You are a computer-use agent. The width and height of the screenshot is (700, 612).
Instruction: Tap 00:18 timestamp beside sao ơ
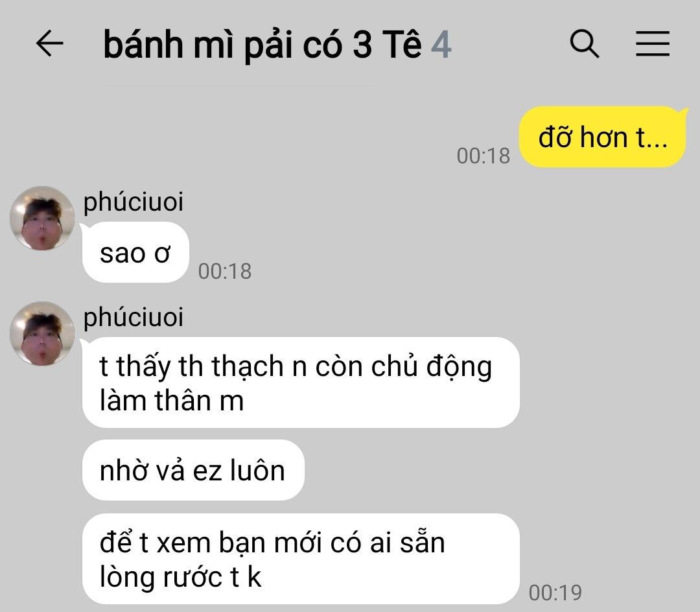tap(224, 271)
